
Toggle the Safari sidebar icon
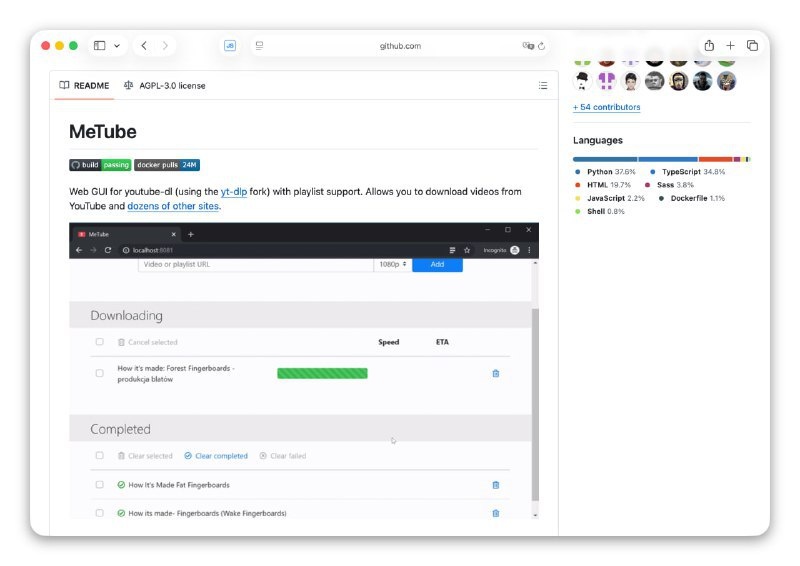point(99,46)
